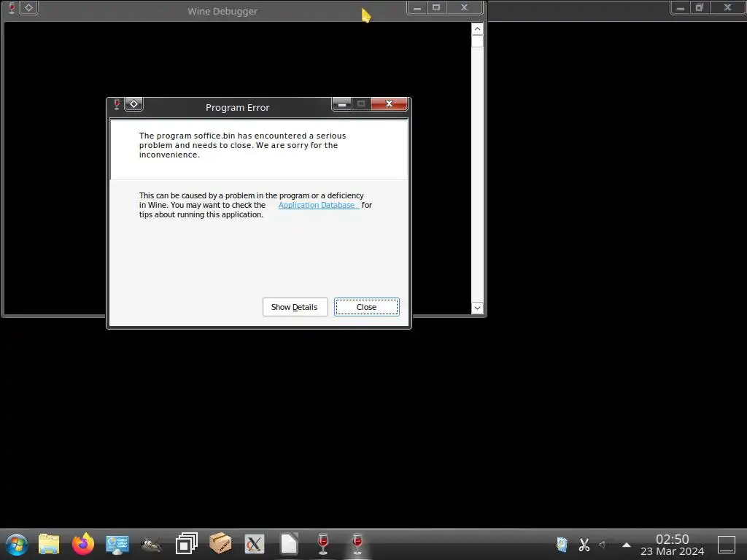Click the stacked windows taskbar icon
This screenshot has width=747, height=560.
pos(186,544)
